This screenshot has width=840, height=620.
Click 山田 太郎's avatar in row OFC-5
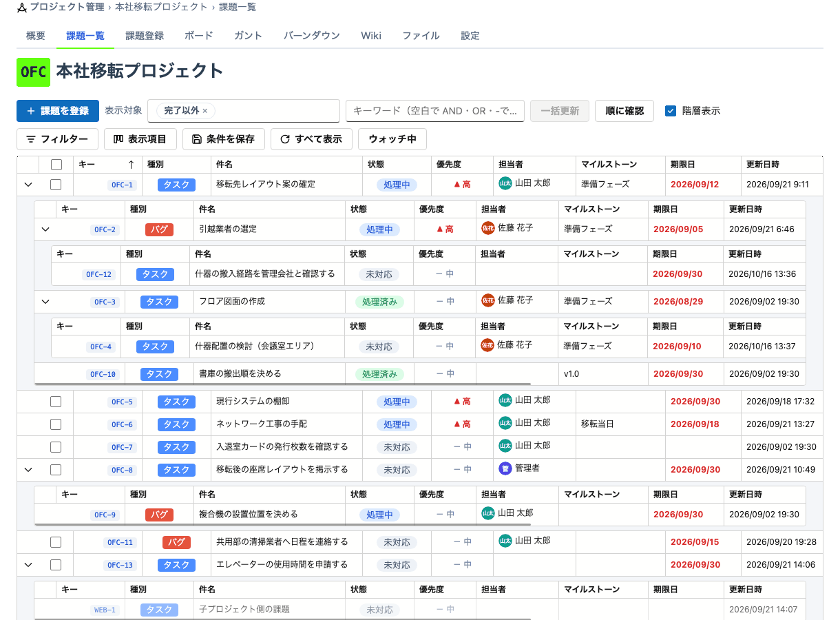pos(505,400)
